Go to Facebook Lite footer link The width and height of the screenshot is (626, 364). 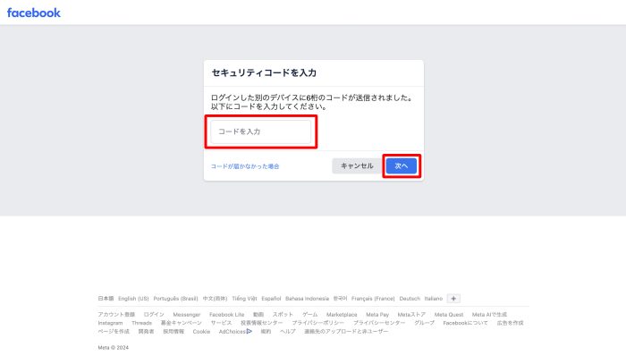[x=226, y=315]
